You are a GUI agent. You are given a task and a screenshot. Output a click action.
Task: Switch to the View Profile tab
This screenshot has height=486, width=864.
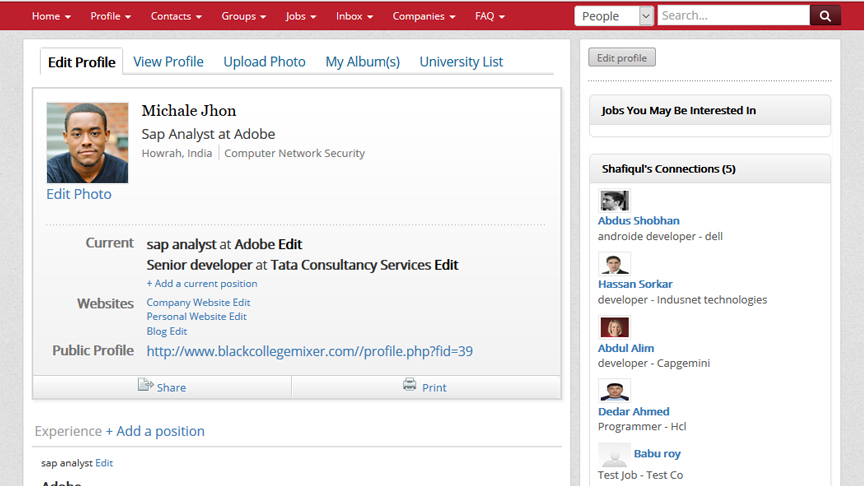click(x=168, y=62)
